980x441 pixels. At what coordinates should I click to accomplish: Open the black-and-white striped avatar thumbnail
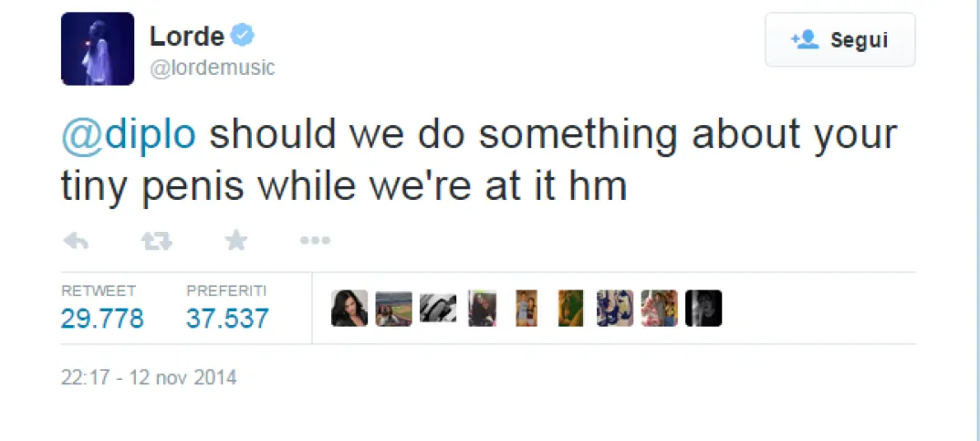click(438, 309)
